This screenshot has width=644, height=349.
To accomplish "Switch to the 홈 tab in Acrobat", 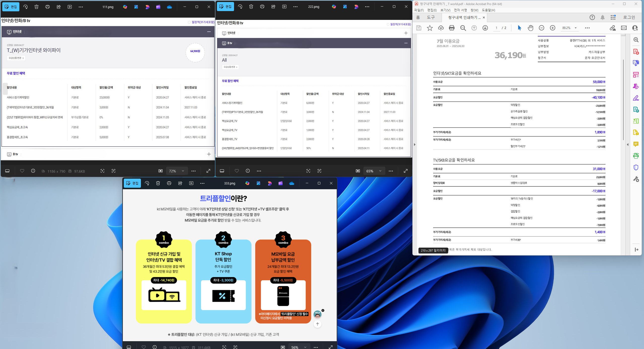I will (418, 17).
